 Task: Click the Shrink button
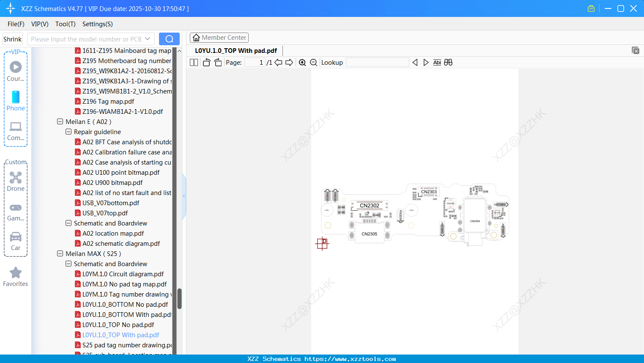[13, 39]
